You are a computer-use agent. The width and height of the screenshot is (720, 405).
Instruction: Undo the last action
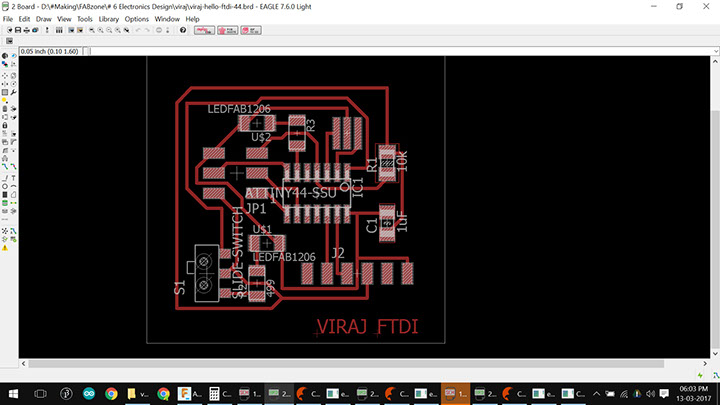tap(138, 30)
